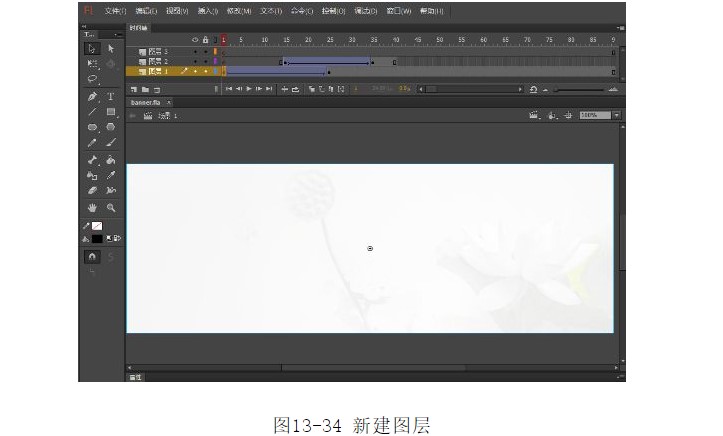Select the Hand tool
Viewport: 723px width, 436px height.
(x=92, y=208)
